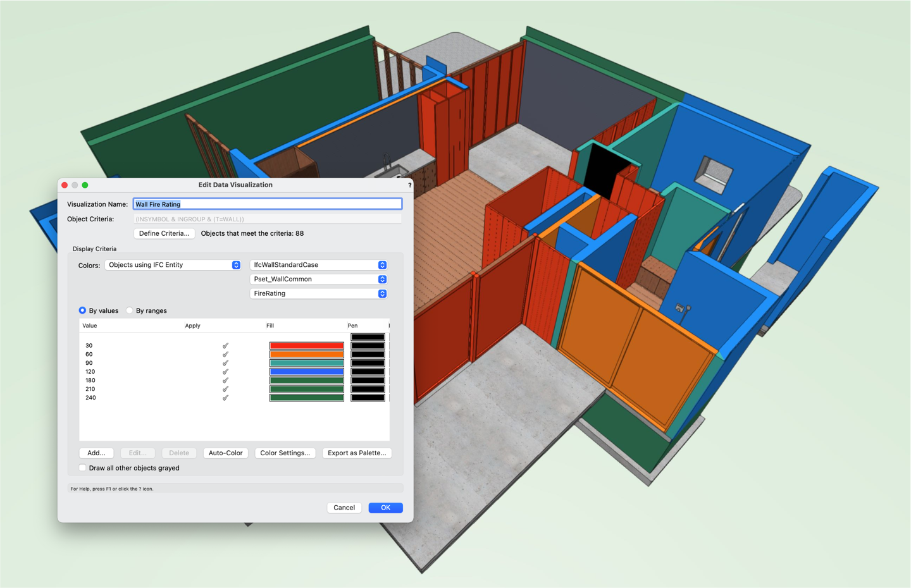Click the Delete button

179,453
